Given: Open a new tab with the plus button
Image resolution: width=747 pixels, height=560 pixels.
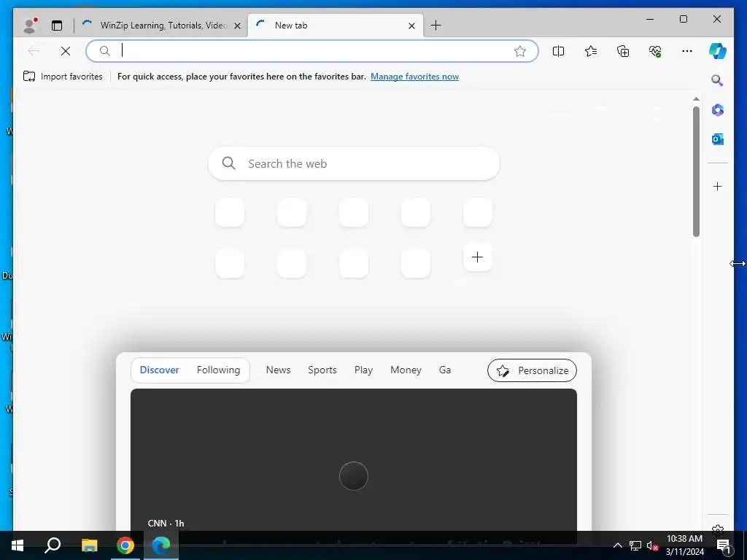Looking at the screenshot, I should point(436,26).
